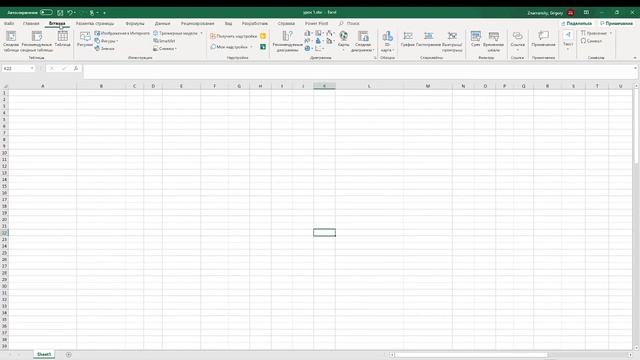Insert a Comment (Примечание) from the ribbon

click(543, 39)
